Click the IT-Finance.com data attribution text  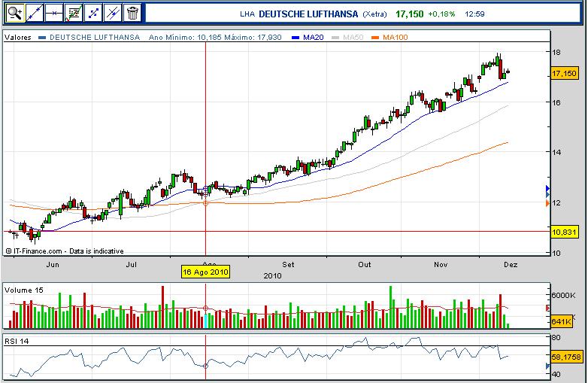(65, 251)
